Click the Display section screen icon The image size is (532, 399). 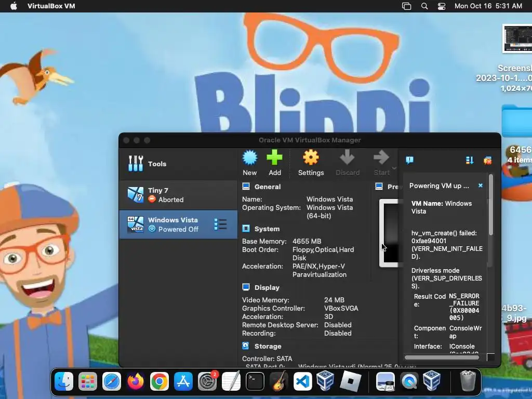click(246, 287)
